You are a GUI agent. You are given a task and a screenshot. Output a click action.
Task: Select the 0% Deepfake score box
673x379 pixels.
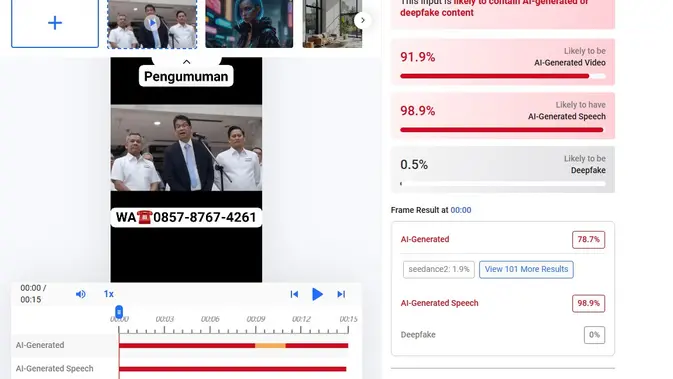tap(594, 335)
